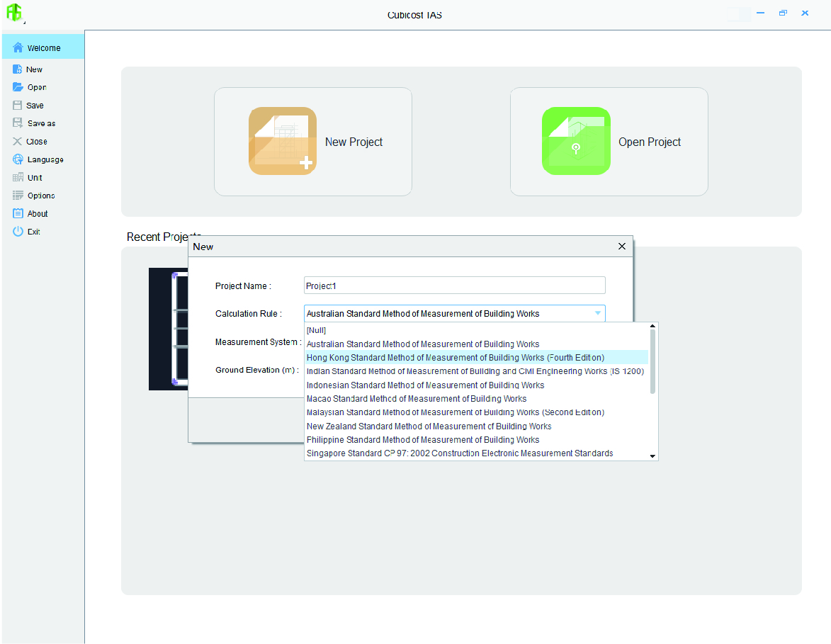Image resolution: width=831 pixels, height=644 pixels.
Task: Click the Save as icon
Action: [18, 123]
